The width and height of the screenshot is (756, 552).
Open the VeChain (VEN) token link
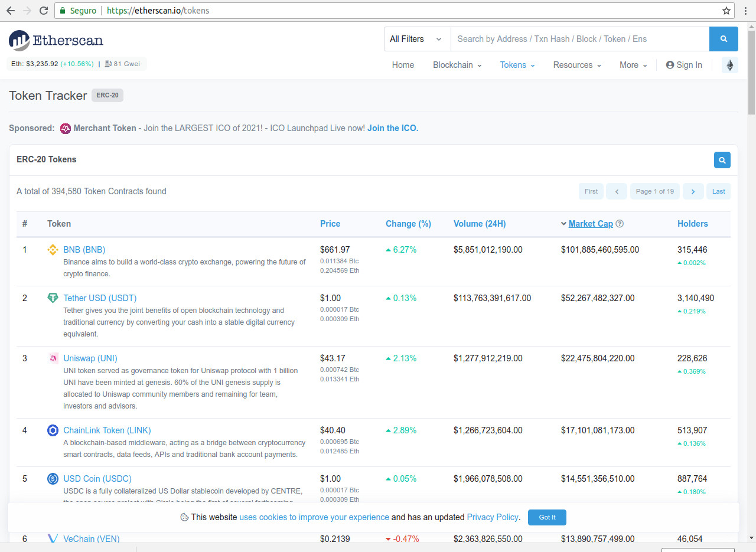click(92, 538)
